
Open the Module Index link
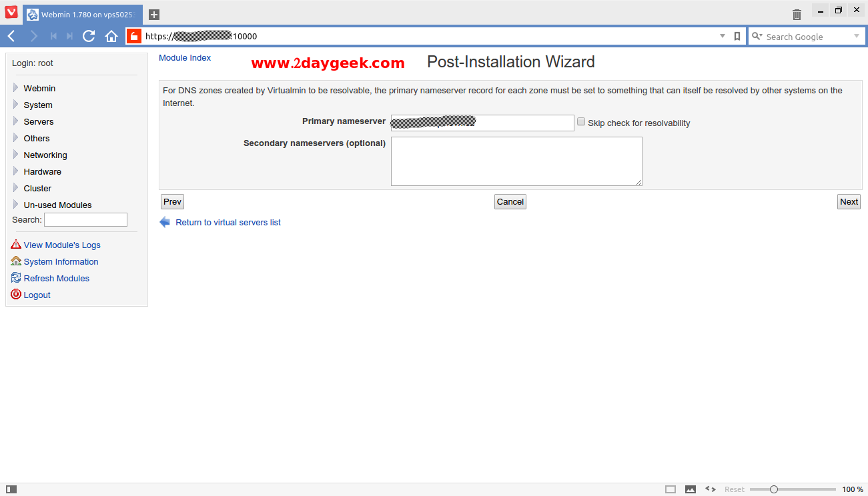(185, 58)
